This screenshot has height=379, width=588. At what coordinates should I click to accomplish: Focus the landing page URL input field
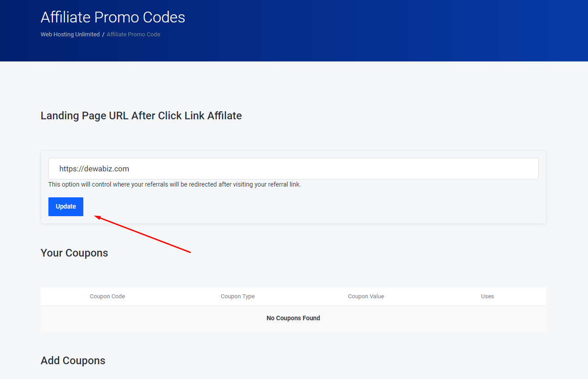(x=293, y=169)
